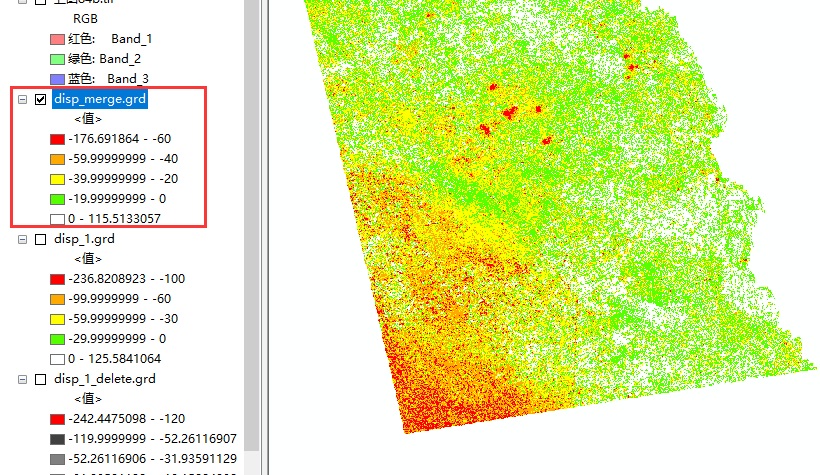Click the table of contents vertical scrollbar
Viewport: 820px width, 475px height.
pyautogui.click(x=252, y=225)
